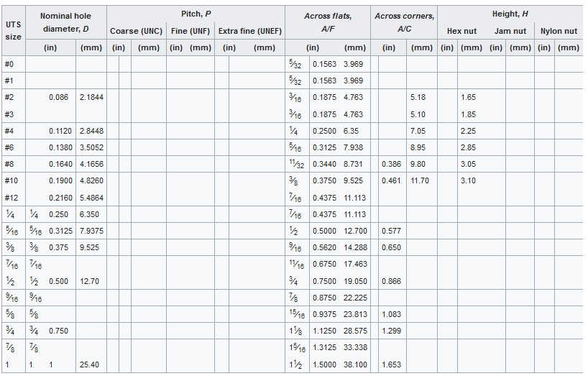Click the 38.100 mm across flats value
588x376 pixels.
point(355,364)
